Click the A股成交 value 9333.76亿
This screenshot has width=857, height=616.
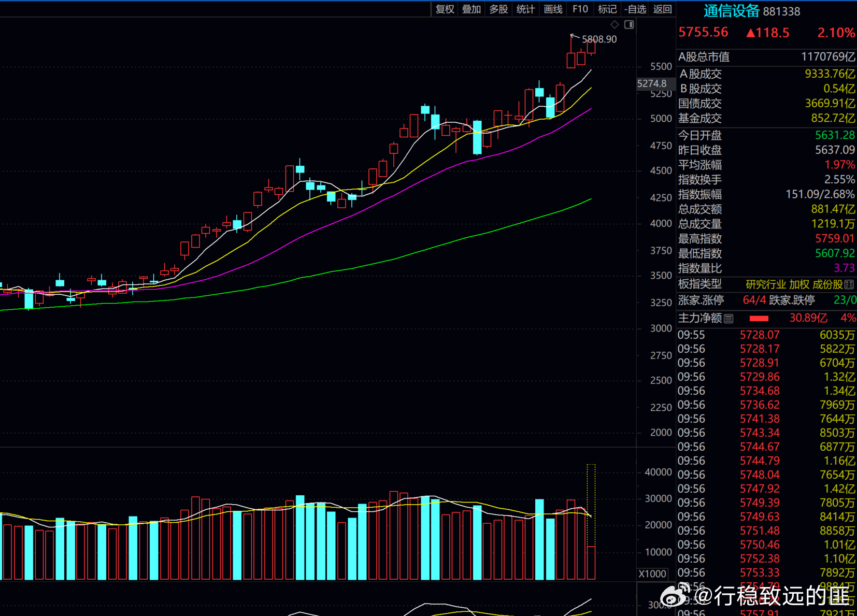coord(830,74)
